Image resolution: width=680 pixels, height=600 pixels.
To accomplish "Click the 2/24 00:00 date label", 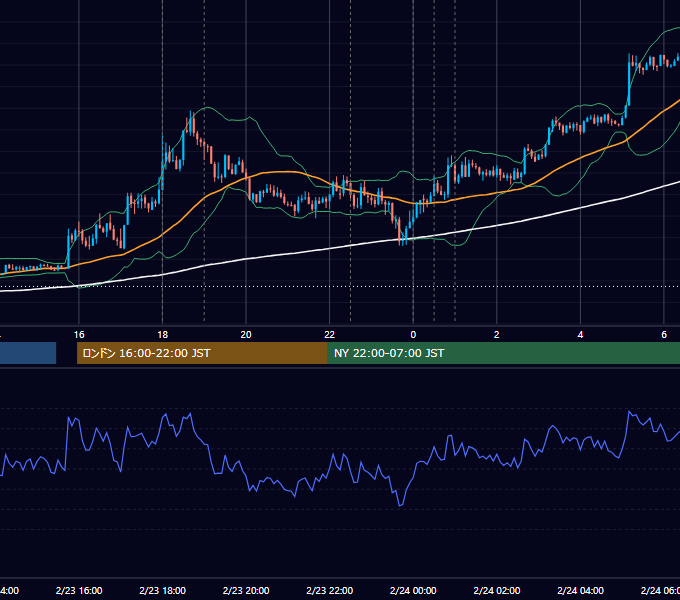I will pos(413,590).
